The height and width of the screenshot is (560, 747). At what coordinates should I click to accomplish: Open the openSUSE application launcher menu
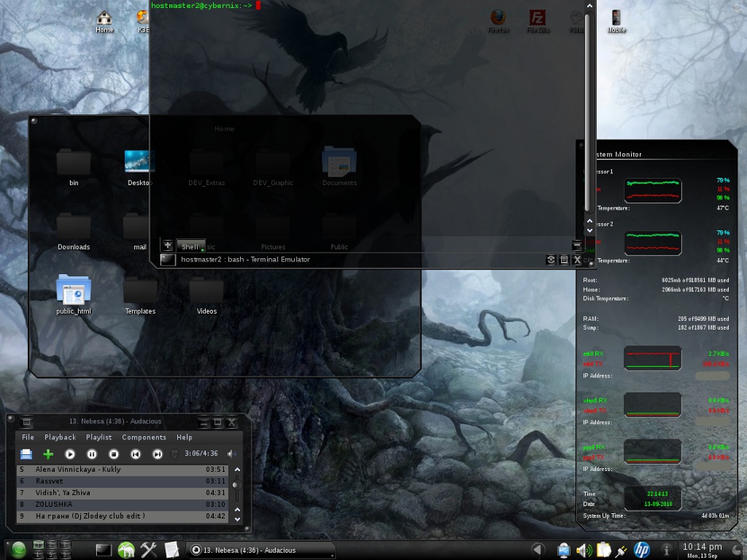[18, 550]
